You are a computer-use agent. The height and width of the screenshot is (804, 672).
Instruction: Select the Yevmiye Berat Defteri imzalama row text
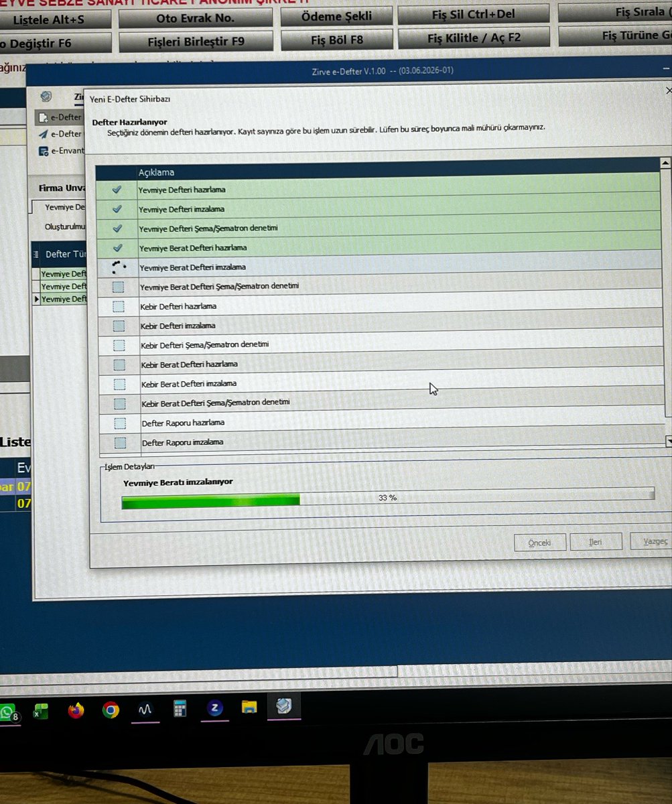point(192,267)
